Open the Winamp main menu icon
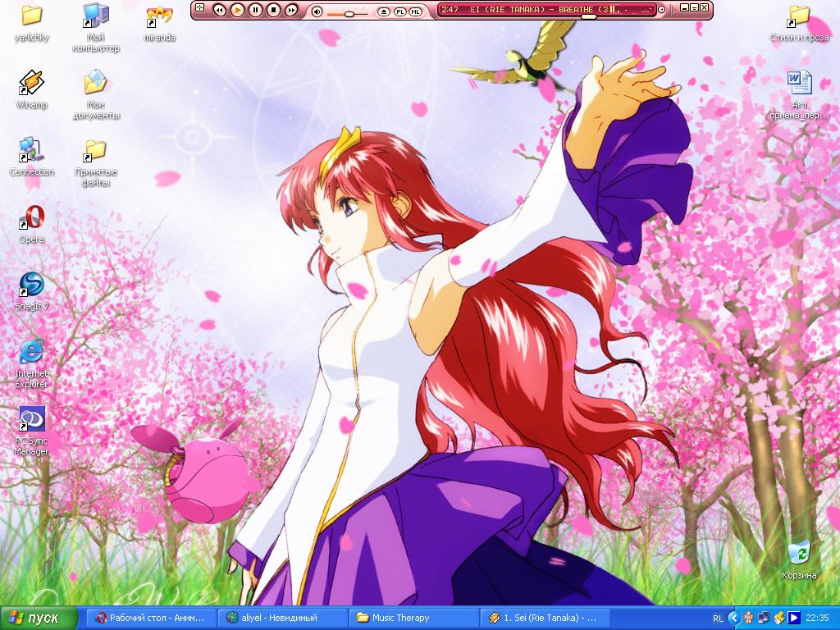The image size is (840, 630). [200, 7]
